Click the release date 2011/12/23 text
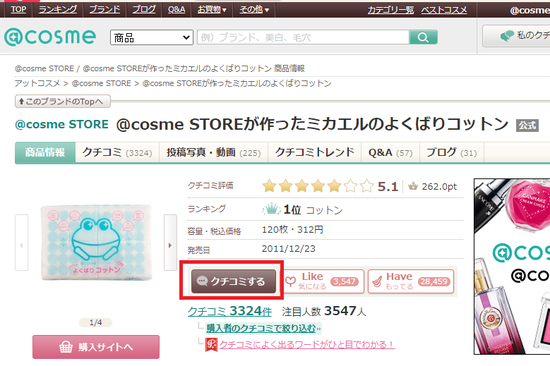Screen dimensions: 550x366 [x=288, y=249]
